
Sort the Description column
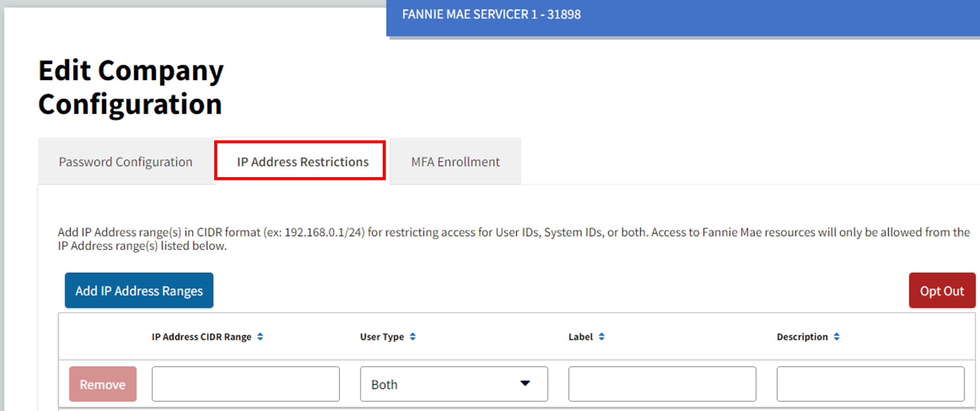click(836, 336)
